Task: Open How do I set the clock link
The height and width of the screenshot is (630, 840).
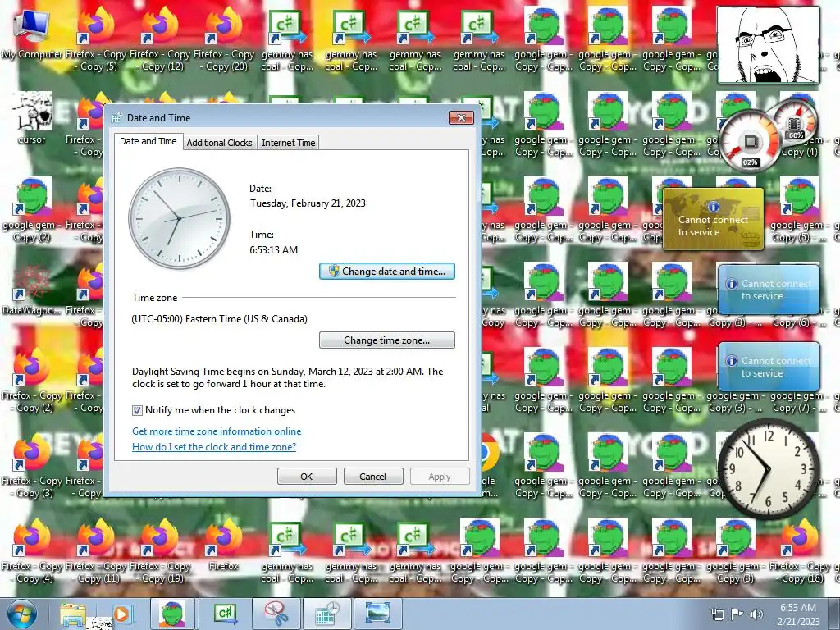Action: click(x=214, y=447)
